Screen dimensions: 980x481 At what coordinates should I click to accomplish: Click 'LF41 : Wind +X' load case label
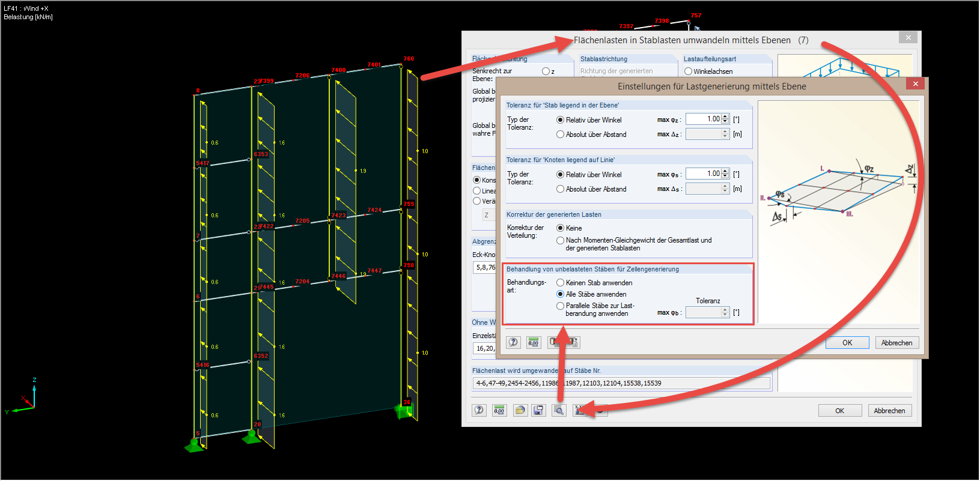coord(26,8)
